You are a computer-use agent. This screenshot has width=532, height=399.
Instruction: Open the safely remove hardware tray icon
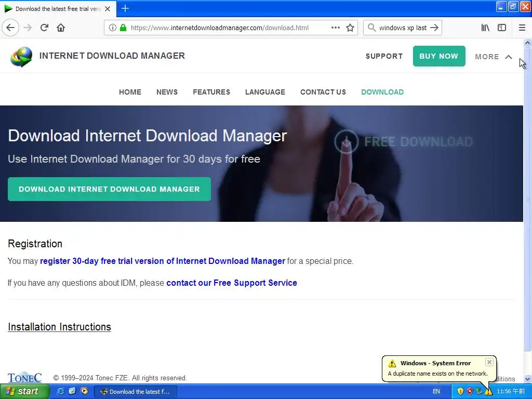click(478, 391)
